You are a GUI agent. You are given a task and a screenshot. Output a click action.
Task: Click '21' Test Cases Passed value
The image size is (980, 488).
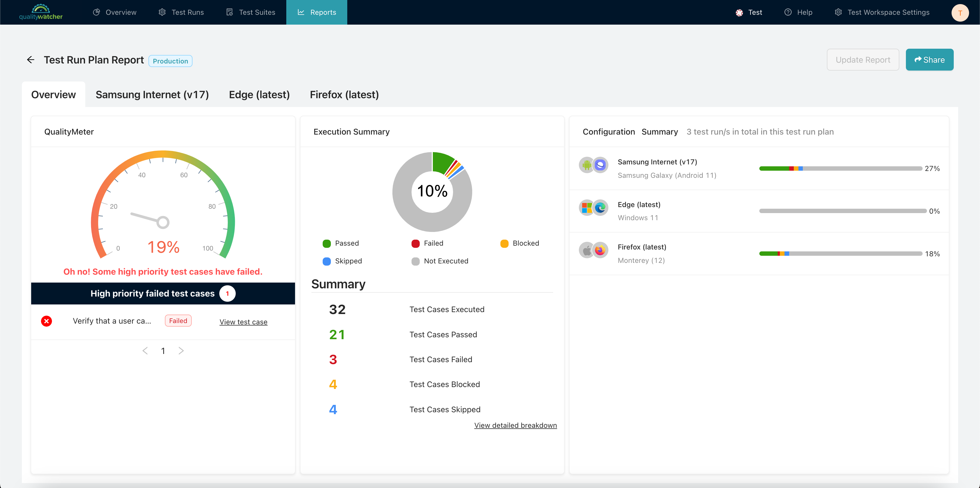[337, 335]
